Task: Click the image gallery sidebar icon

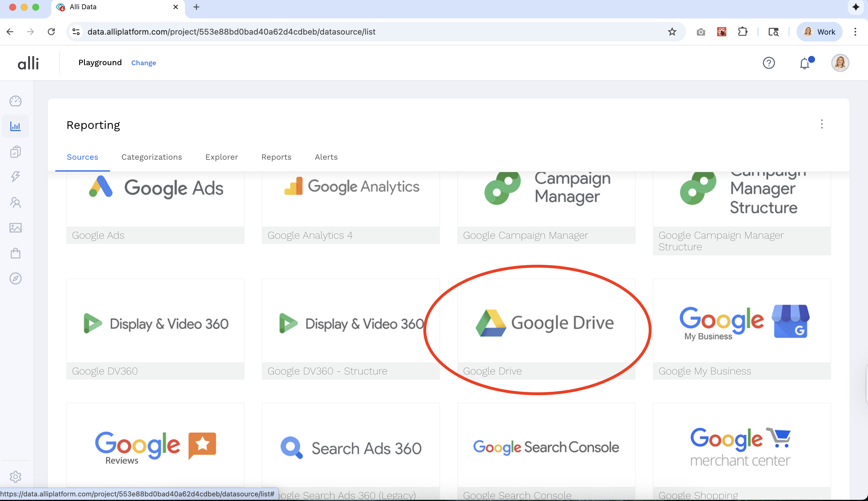Action: click(16, 227)
